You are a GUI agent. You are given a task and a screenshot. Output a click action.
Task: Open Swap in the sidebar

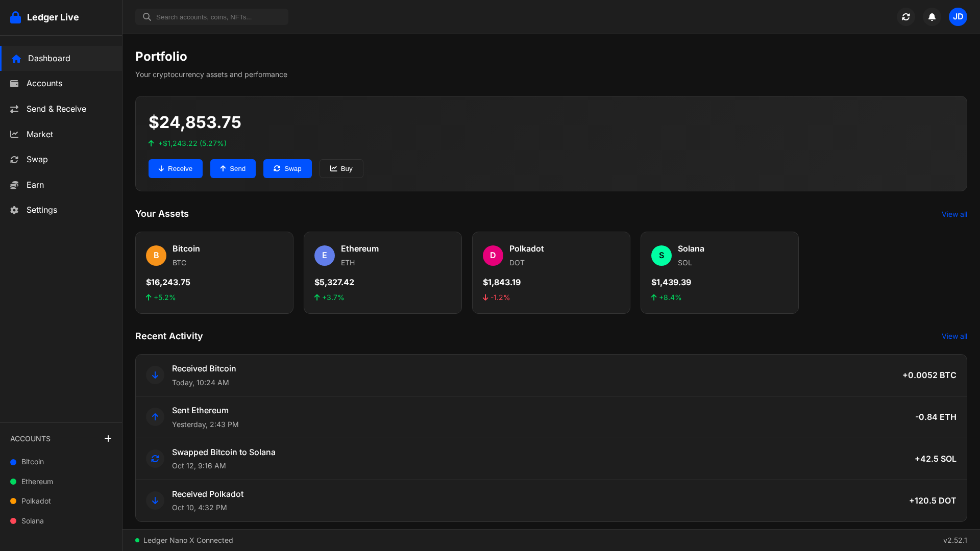61,160
